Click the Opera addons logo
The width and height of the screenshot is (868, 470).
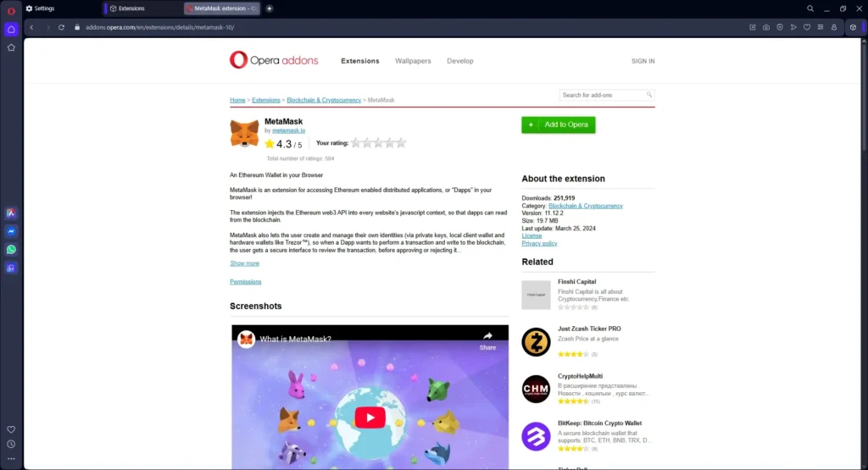pos(274,60)
